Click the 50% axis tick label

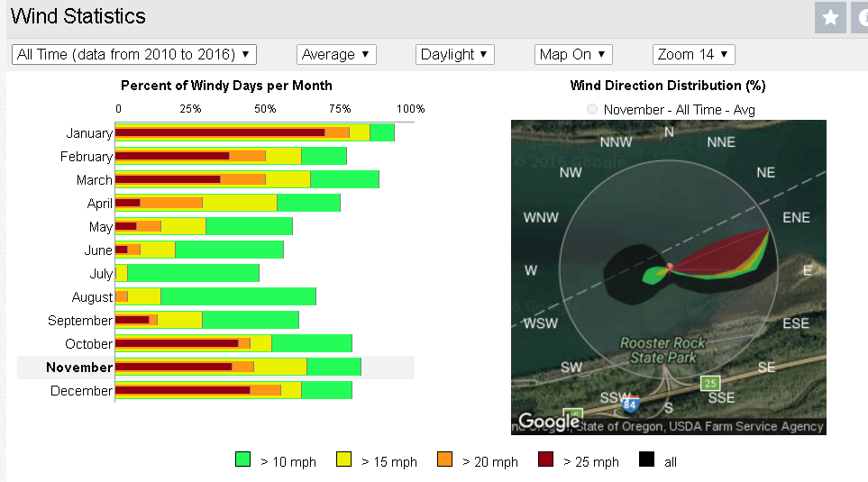[x=265, y=109]
